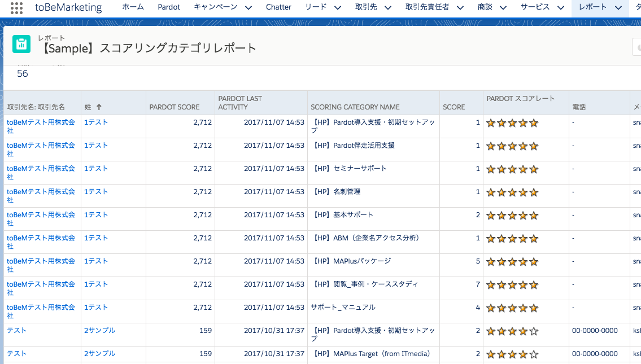Click the PARDOT スコアレート column header
Screen dimensions: 641x364
coord(520,98)
